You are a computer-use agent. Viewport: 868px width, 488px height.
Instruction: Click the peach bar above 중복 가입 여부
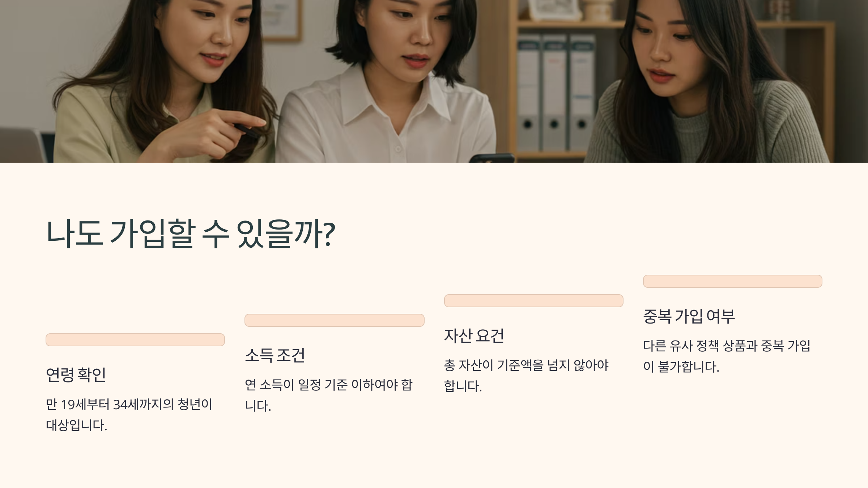[733, 281]
